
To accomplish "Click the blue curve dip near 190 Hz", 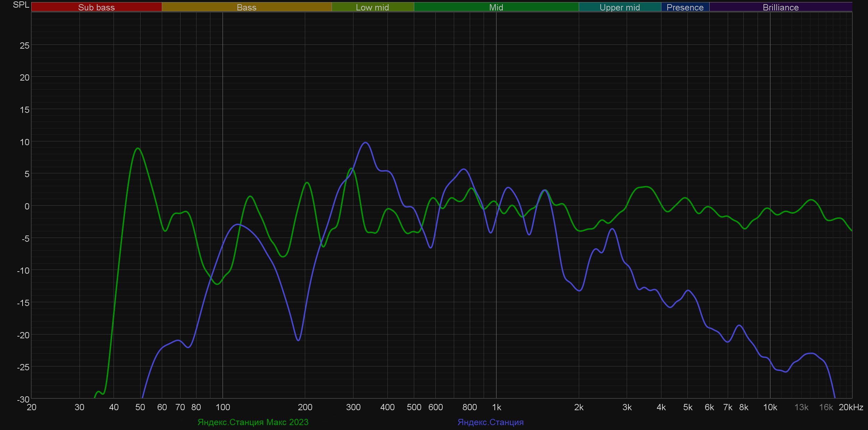I will point(298,340).
